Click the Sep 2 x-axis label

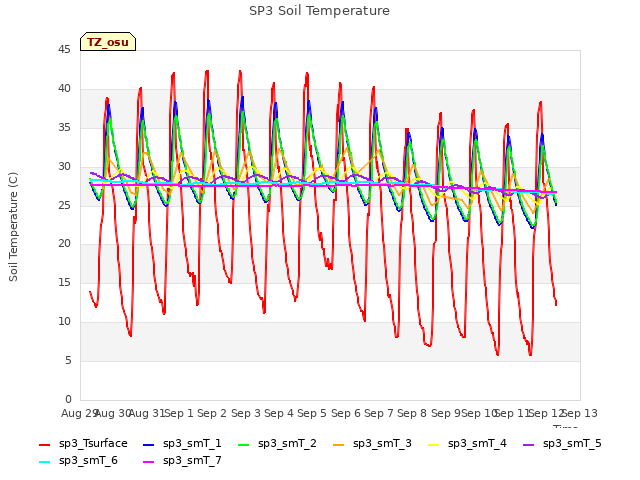click(x=212, y=413)
